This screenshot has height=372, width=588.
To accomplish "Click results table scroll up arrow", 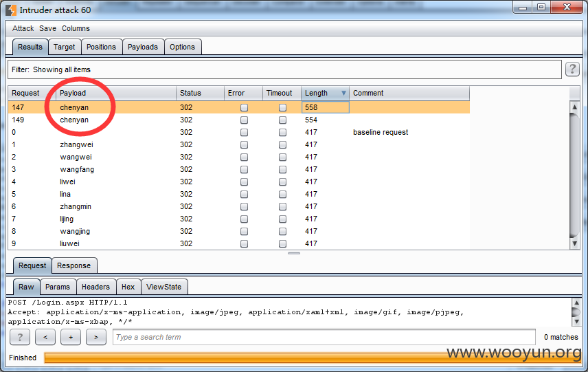I will [x=574, y=107].
